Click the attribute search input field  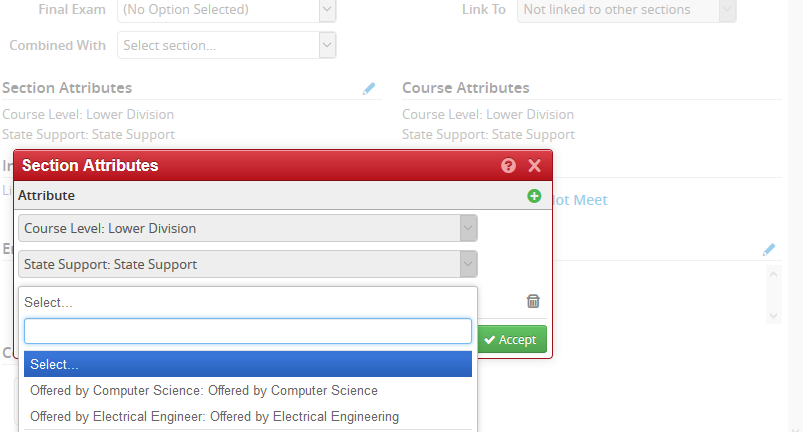[x=248, y=331]
